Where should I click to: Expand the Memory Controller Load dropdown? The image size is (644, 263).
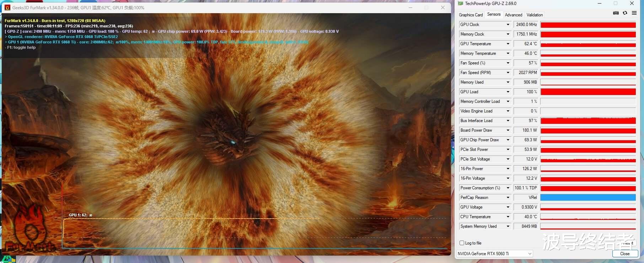(508, 101)
